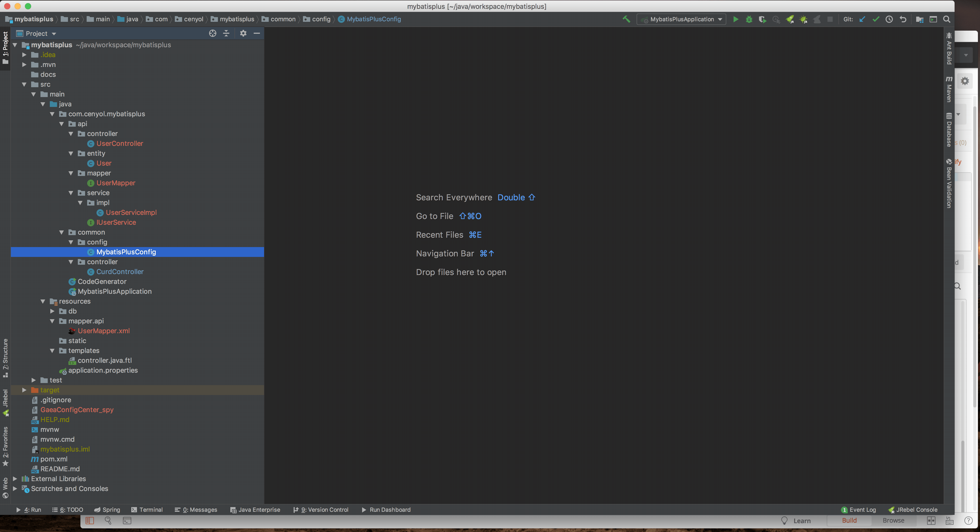
Task: Open Search Everywhere with the magnifier icon
Action: (947, 19)
